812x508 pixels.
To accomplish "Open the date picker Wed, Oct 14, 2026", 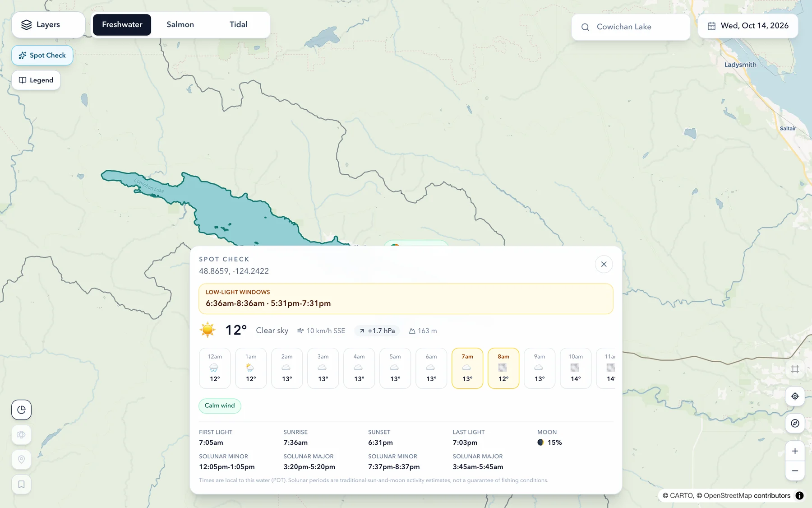I will pos(748,26).
